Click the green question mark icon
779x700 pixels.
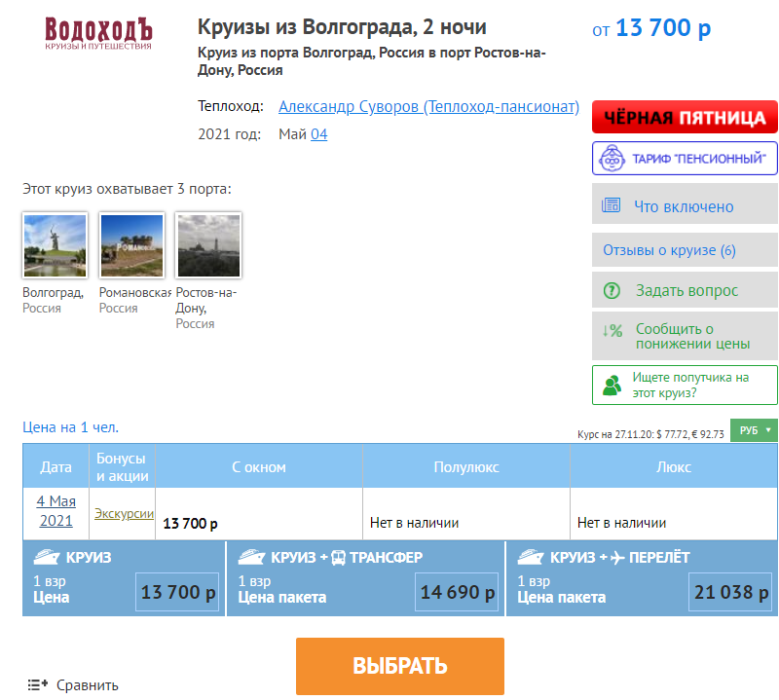pyautogui.click(x=612, y=290)
